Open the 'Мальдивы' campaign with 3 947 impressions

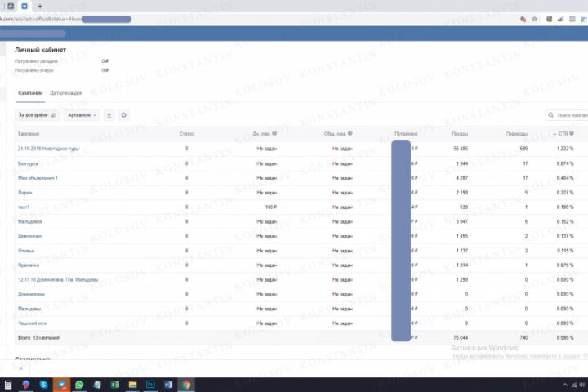click(x=29, y=221)
